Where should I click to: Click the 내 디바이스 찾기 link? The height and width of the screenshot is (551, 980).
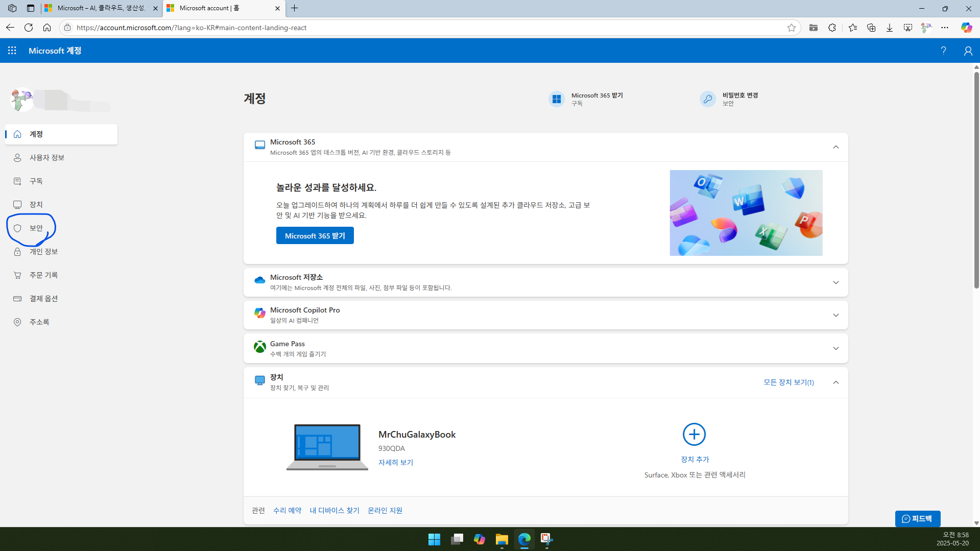[x=334, y=510]
